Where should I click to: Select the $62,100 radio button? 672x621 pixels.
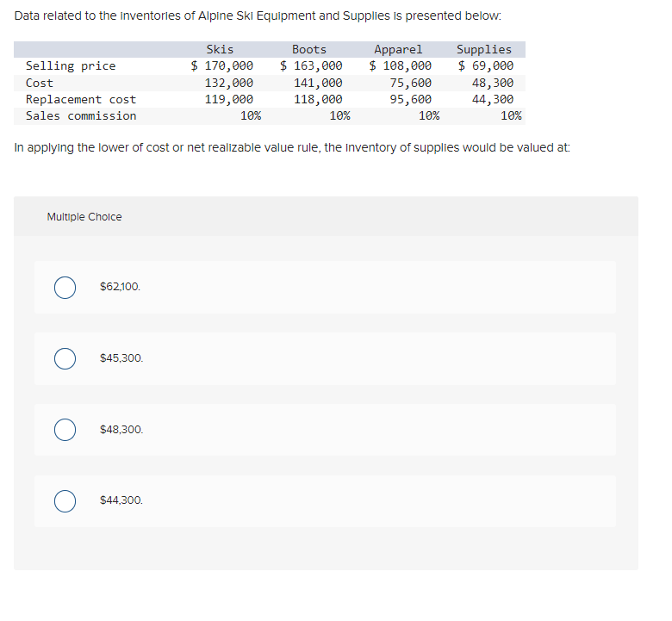(x=65, y=287)
